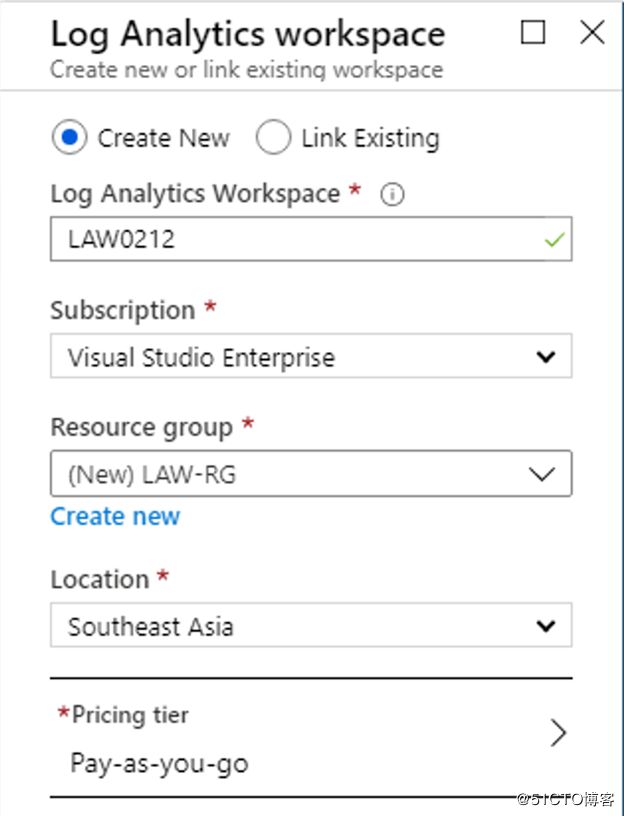This screenshot has width=624, height=816.
Task: Maximize the Log Analytics workspace blade
Action: point(533,33)
